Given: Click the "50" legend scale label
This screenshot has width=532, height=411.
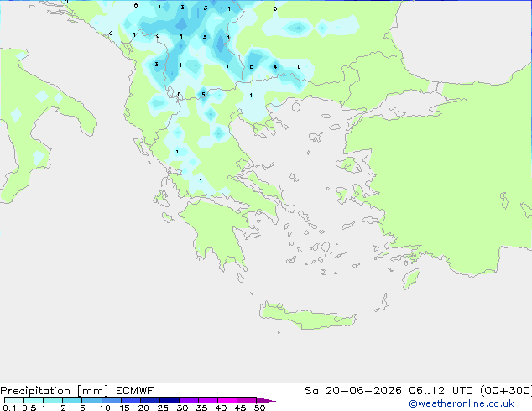Looking at the screenshot, I should 259,408.
